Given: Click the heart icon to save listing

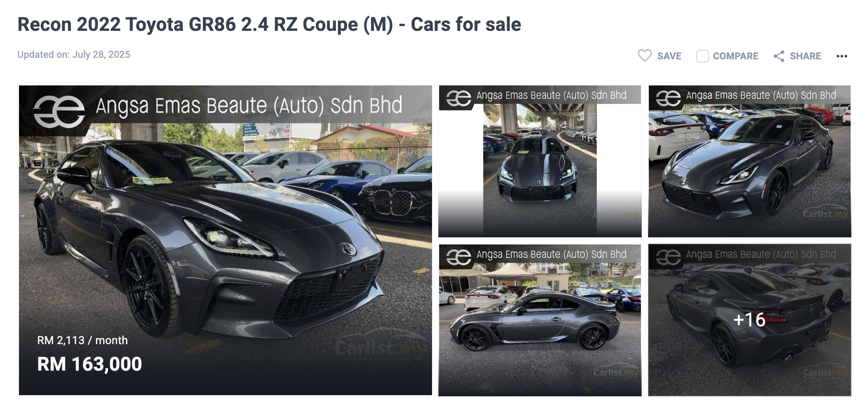Looking at the screenshot, I should point(644,56).
